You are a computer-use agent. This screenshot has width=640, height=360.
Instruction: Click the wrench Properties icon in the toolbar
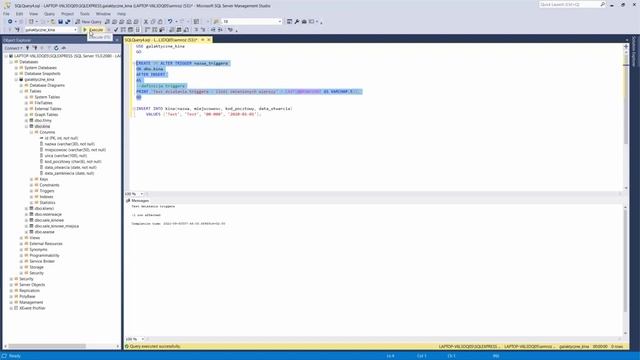tap(297, 22)
